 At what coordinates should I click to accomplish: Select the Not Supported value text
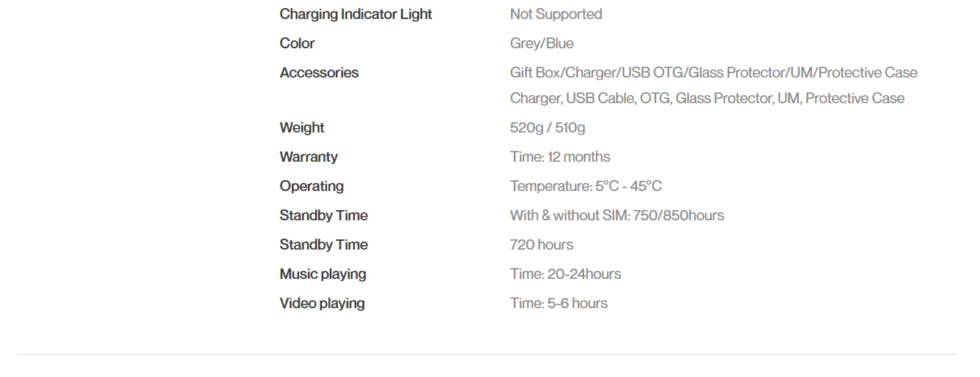point(556,14)
